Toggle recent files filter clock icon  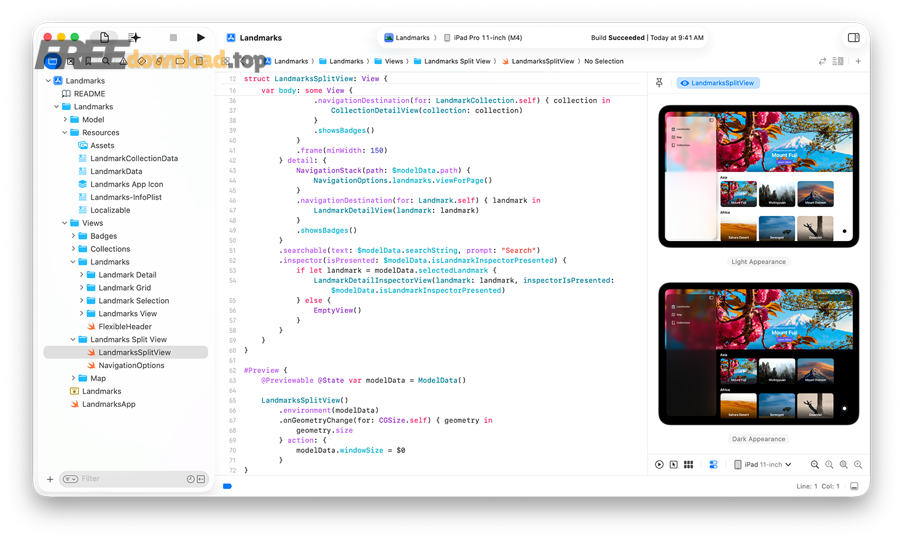click(x=191, y=479)
